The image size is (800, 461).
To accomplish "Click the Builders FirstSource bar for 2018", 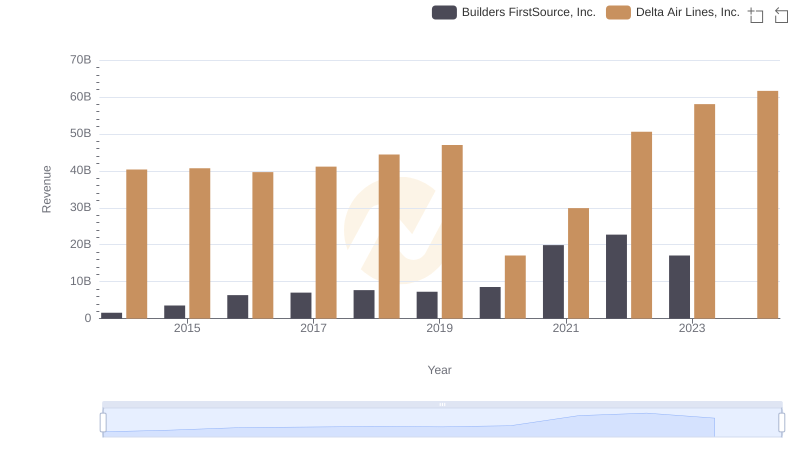I will [364, 304].
